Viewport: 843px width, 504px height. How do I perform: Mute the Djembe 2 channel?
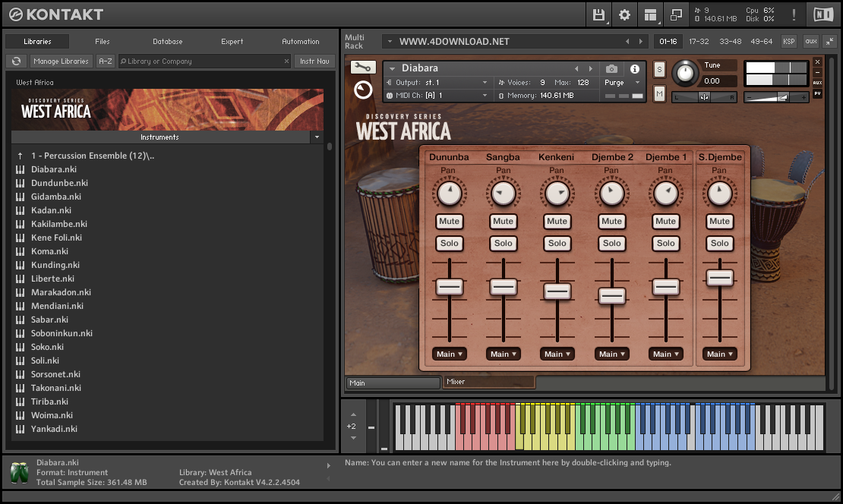click(612, 222)
